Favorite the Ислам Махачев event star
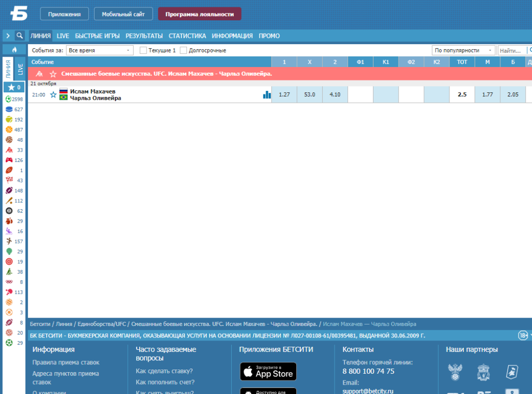The width and height of the screenshot is (532, 394). pos(54,94)
